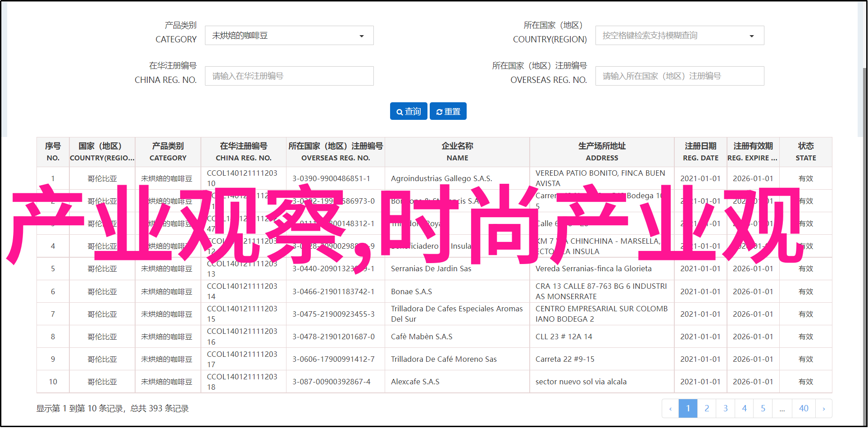Click Alexcafe S.A.S company name

(x=415, y=382)
